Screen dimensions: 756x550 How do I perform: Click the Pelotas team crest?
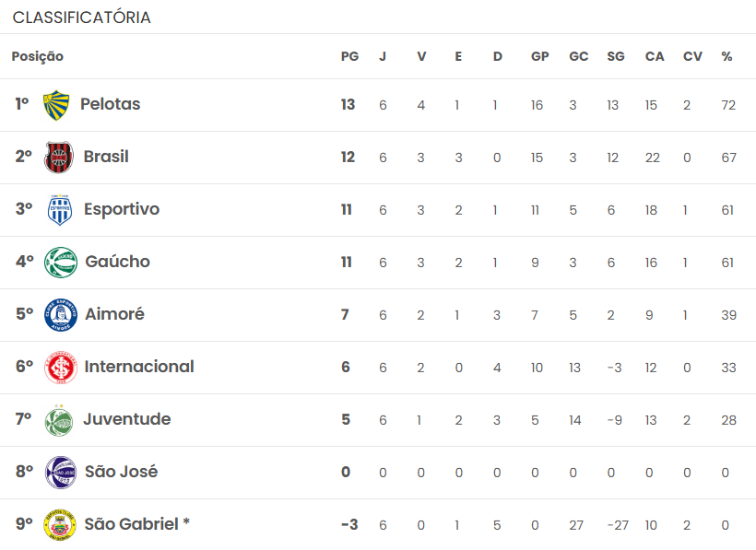click(x=57, y=105)
